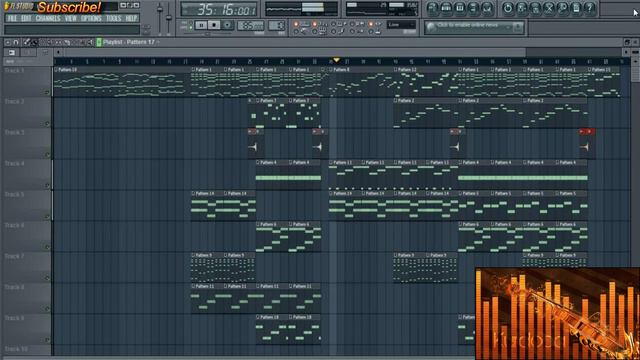
Task: Click the globe icon in news panel
Action: 431,27
